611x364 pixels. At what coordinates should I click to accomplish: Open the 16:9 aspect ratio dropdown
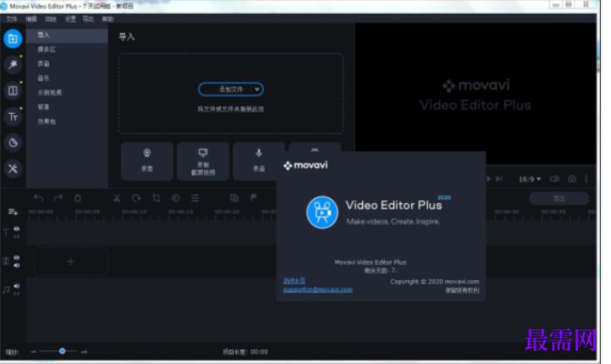tap(529, 179)
